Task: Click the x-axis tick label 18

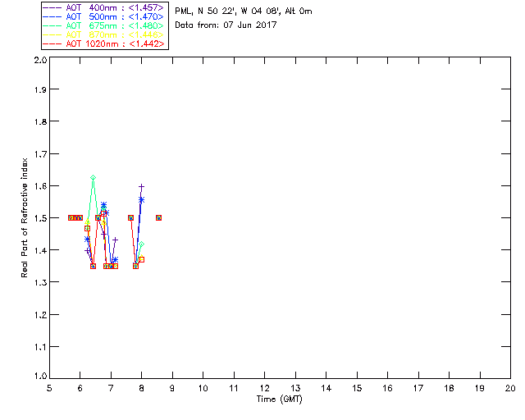Action: (449, 388)
